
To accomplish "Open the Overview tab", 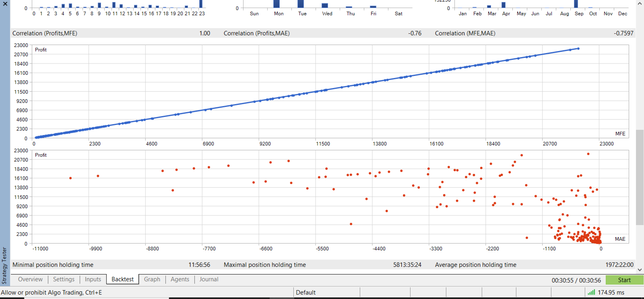I will [30, 279].
